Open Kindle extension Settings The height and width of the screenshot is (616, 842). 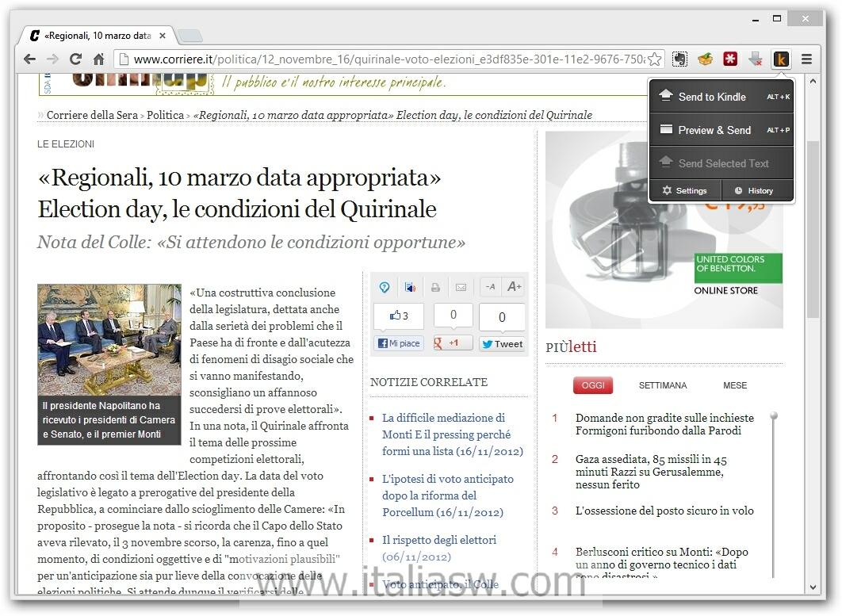pos(685,190)
